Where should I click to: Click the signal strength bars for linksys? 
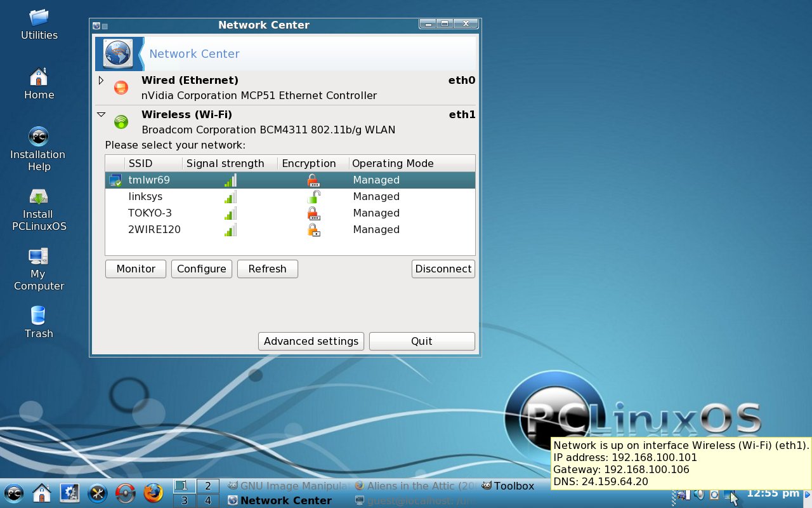(230, 197)
